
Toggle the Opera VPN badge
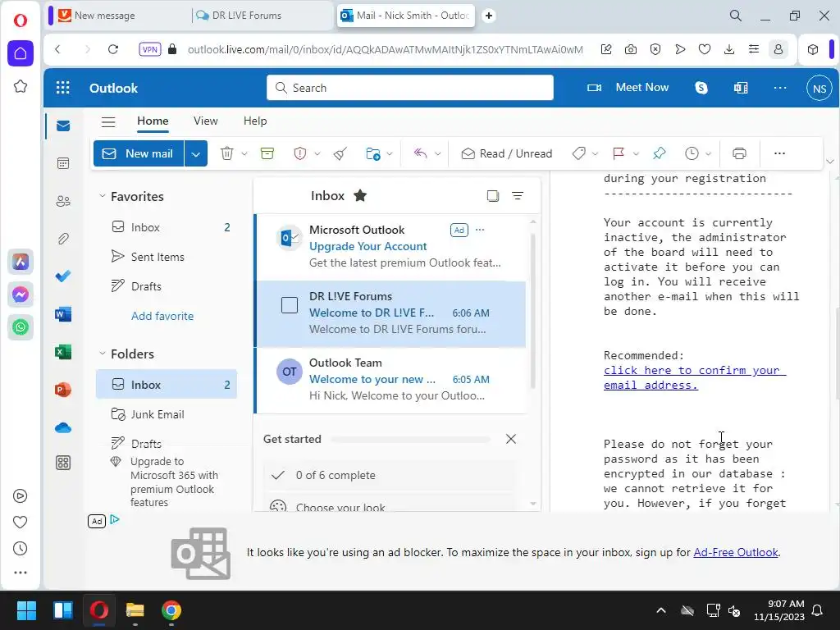coord(150,49)
